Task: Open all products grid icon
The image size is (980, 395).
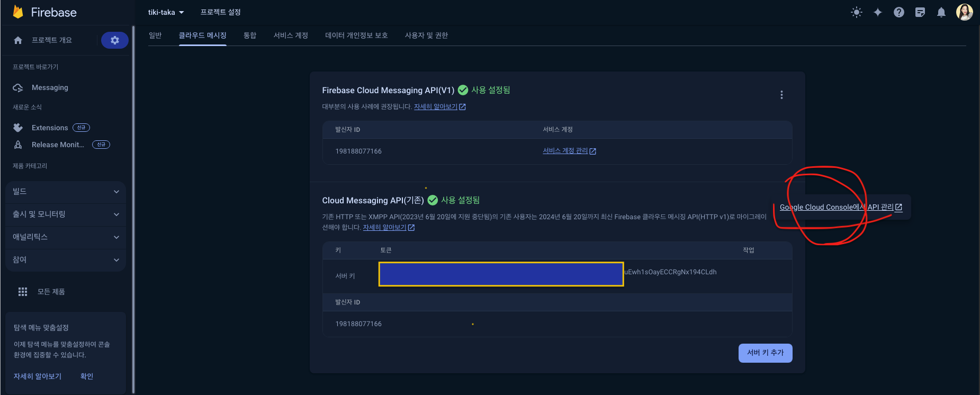Action: tap(23, 292)
